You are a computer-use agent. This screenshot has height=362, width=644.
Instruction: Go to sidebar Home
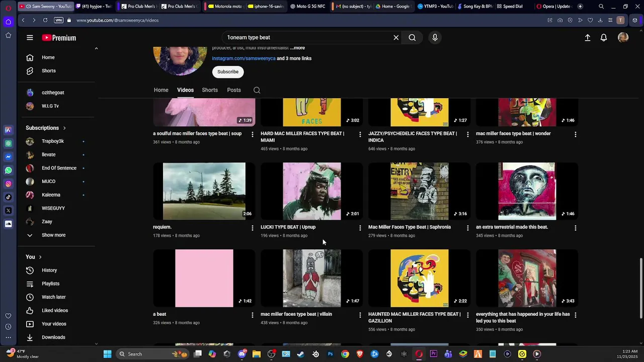tap(48, 58)
